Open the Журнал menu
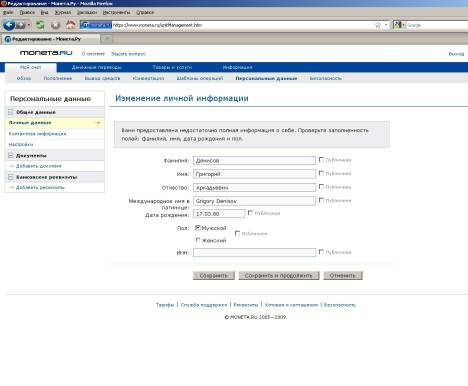The image size is (468, 386). click(63, 12)
